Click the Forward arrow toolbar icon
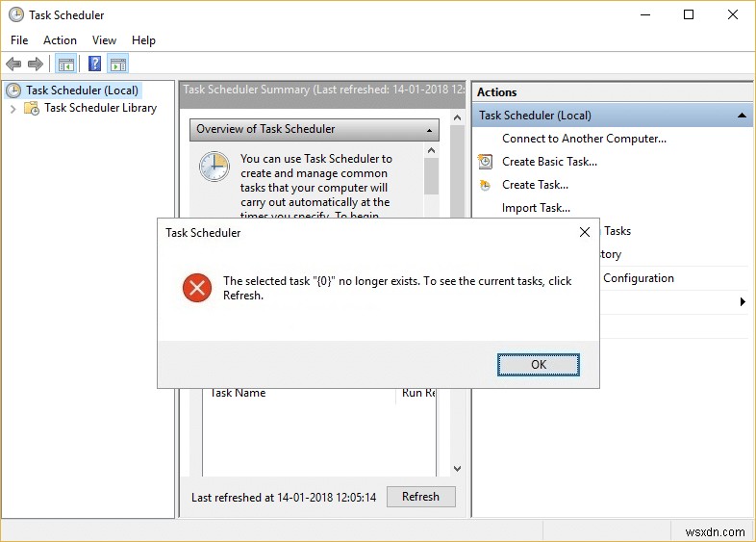 [x=36, y=64]
